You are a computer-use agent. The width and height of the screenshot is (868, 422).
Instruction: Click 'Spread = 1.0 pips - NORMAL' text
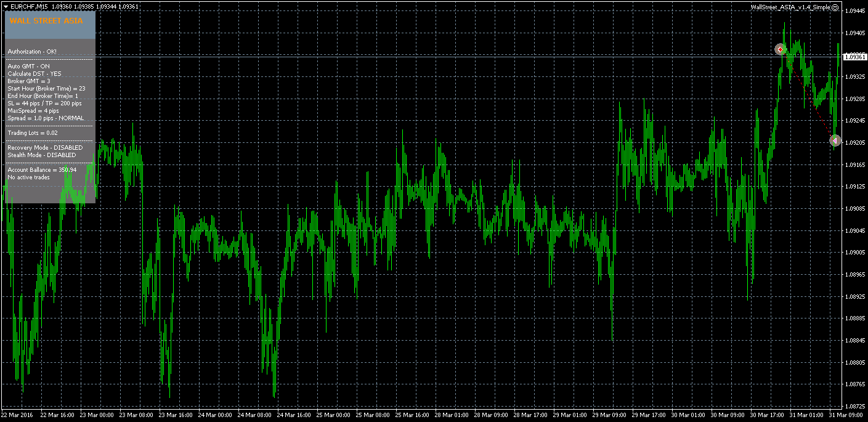46,118
